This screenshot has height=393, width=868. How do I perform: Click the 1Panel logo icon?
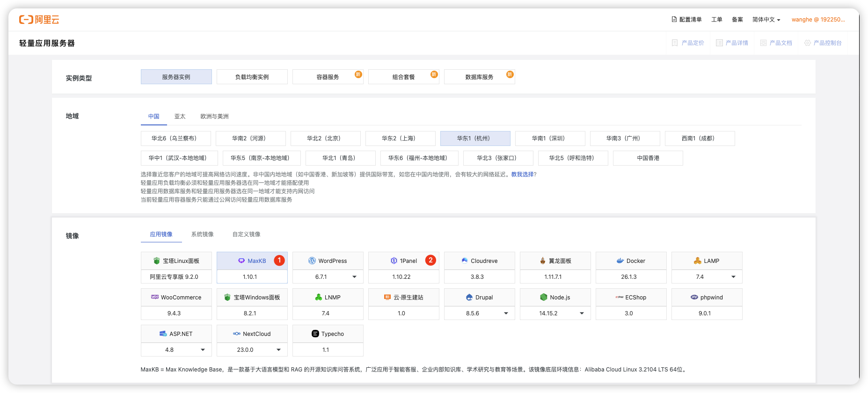pos(394,261)
